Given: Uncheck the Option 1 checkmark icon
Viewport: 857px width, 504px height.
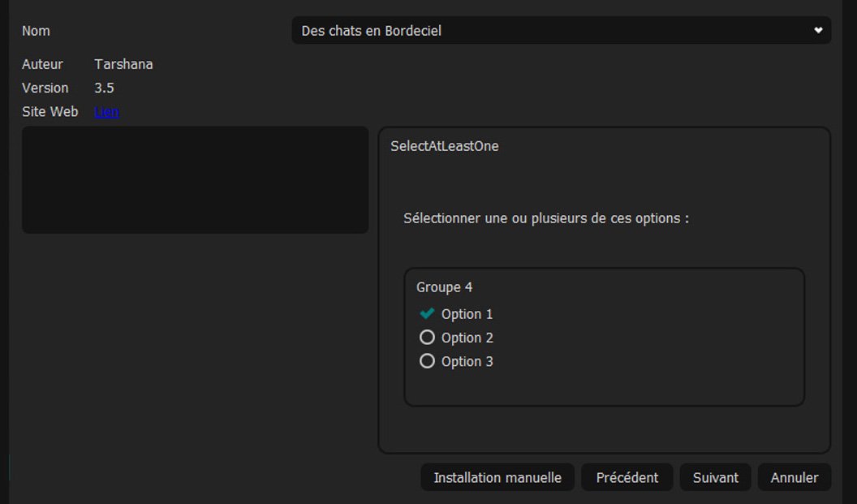Looking at the screenshot, I should click(427, 314).
